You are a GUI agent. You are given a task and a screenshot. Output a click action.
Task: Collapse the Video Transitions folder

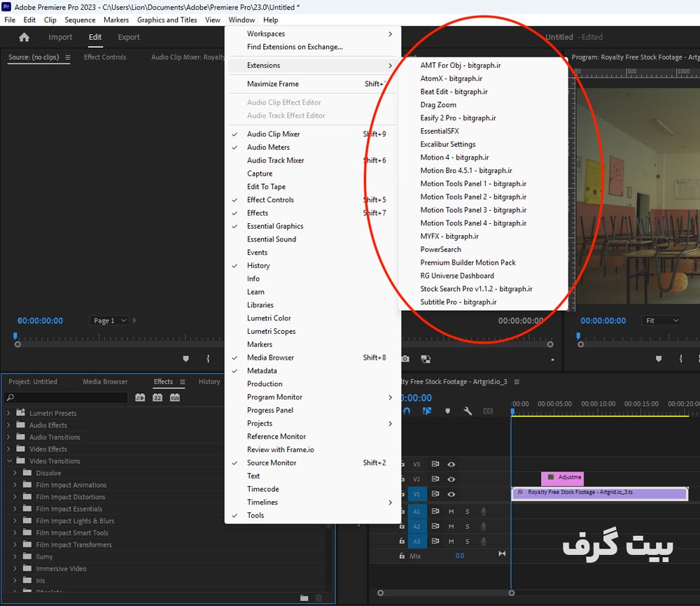click(9, 461)
